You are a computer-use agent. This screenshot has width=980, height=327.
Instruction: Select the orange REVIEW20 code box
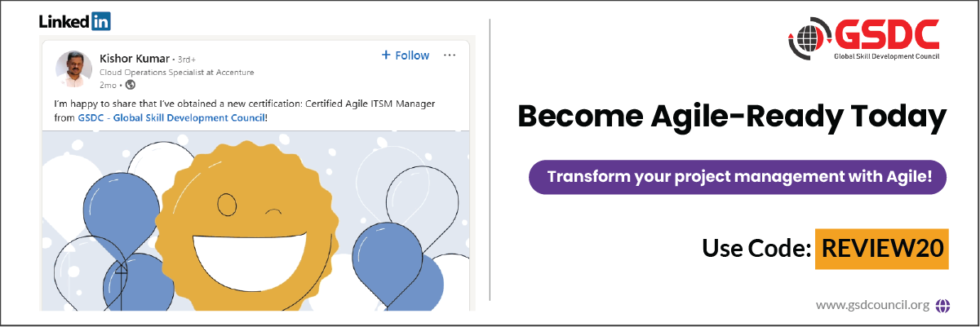(881, 249)
